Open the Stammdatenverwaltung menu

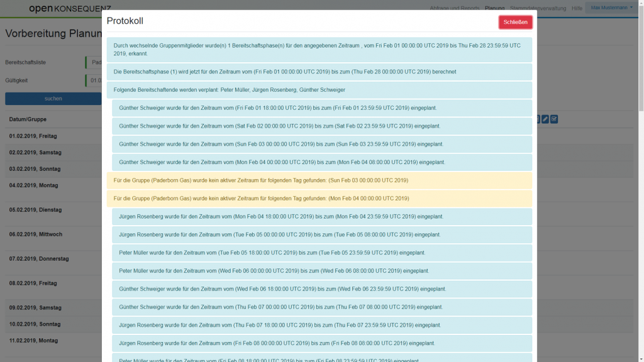pos(538,9)
